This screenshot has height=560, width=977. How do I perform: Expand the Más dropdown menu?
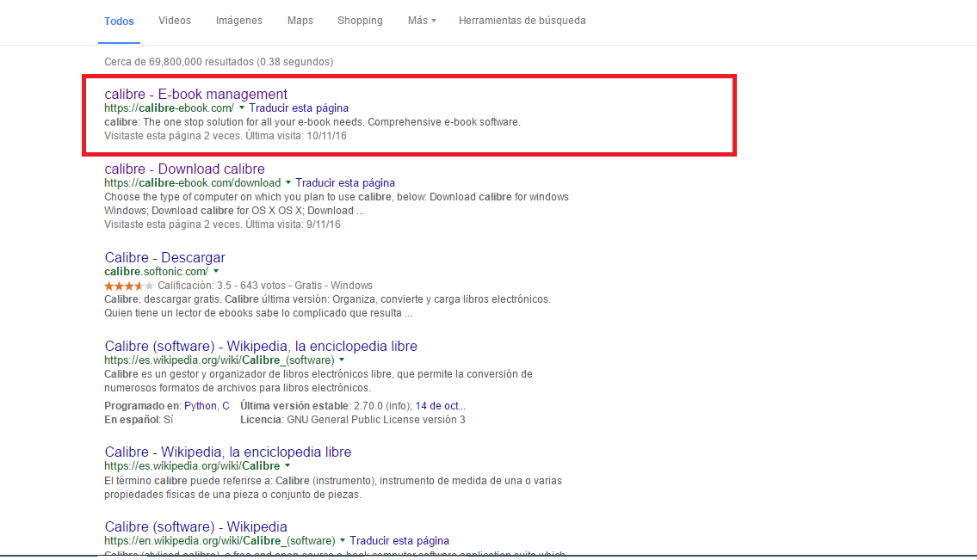tap(422, 21)
